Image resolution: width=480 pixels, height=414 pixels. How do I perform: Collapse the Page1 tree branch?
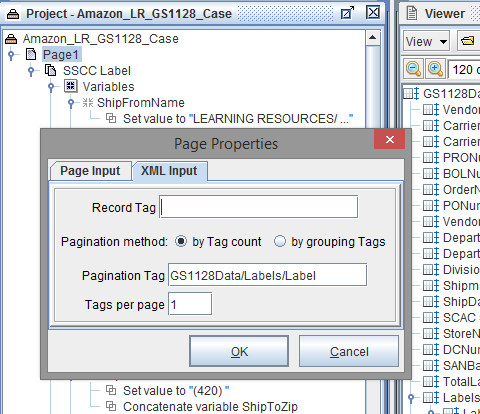coord(12,55)
